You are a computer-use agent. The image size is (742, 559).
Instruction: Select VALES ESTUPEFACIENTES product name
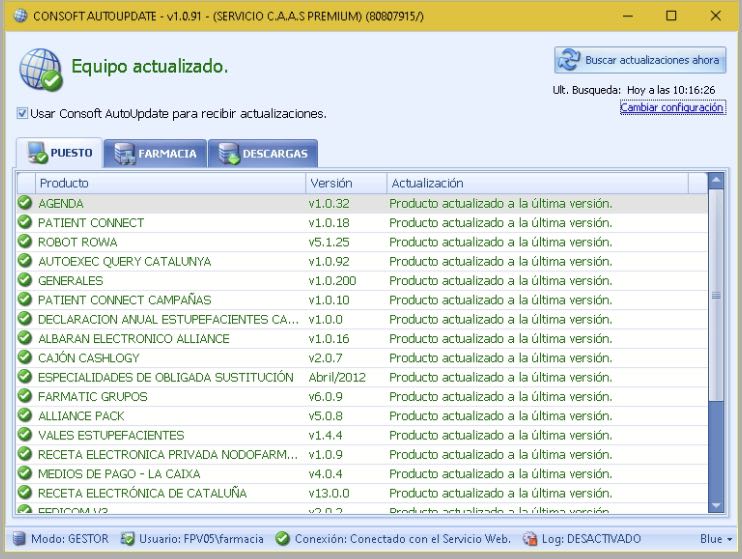[x=111, y=435]
